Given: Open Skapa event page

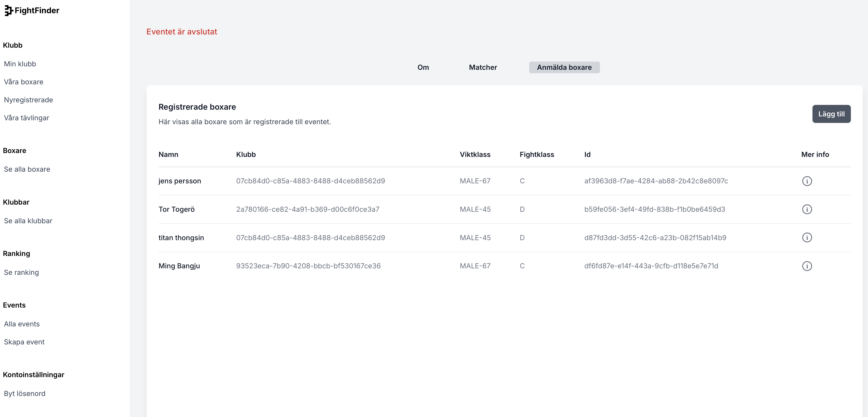Looking at the screenshot, I should (x=24, y=342).
